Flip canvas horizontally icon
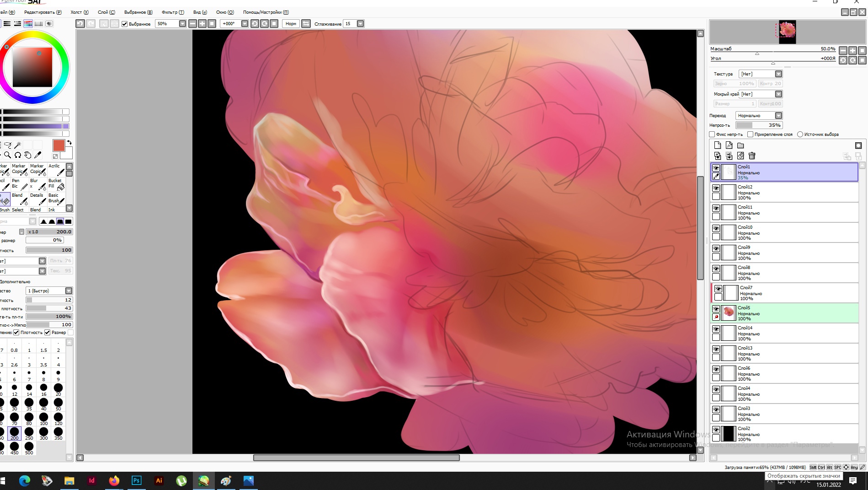This screenshot has height=490, width=868. (306, 24)
